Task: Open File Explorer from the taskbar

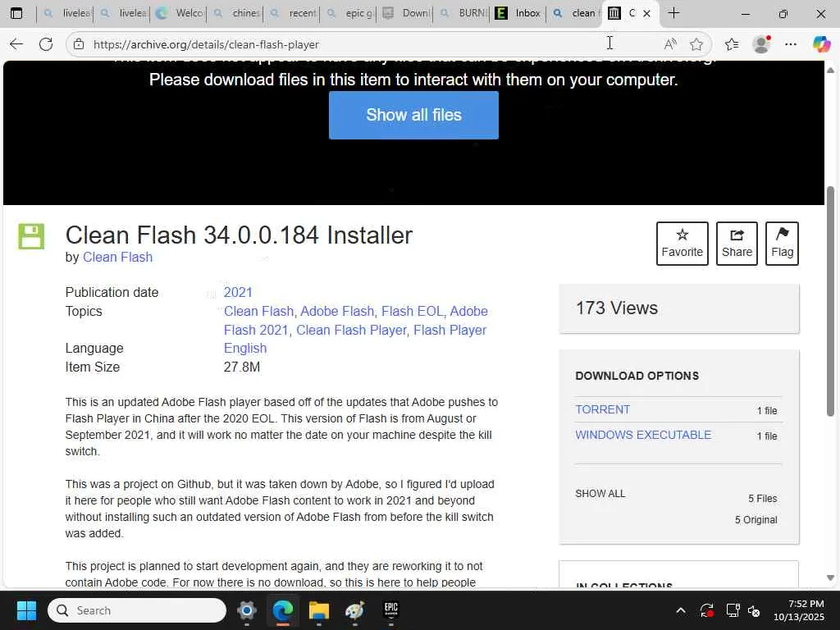Action: coord(319,610)
